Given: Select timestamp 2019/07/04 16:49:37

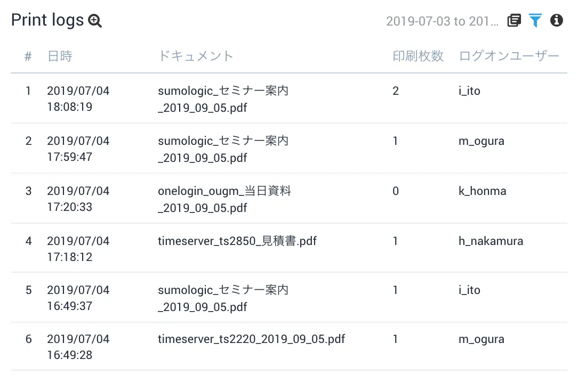Looking at the screenshot, I should pyautogui.click(x=78, y=298).
